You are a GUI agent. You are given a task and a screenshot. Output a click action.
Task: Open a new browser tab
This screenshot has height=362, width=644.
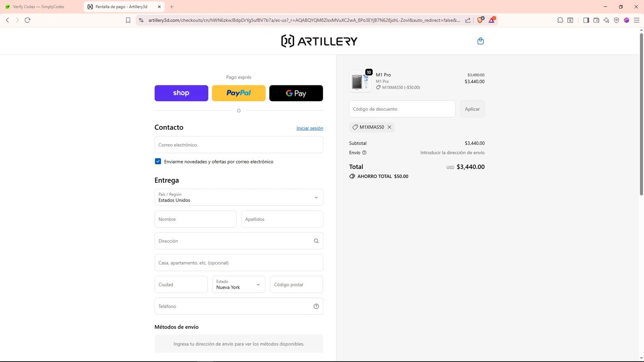[x=172, y=7]
